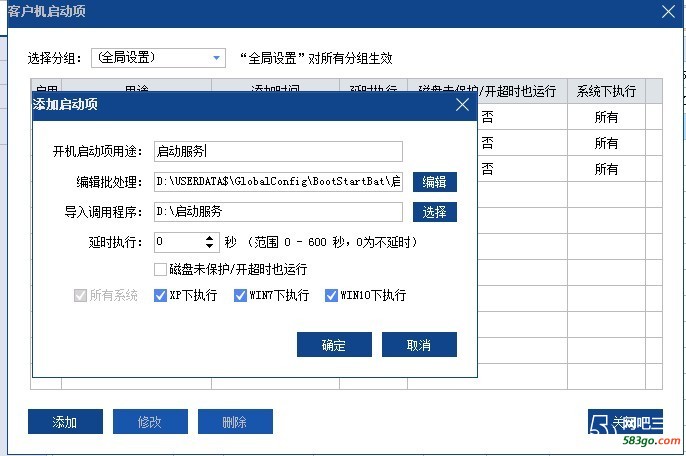686x456 pixels.
Task: Increase the 延时执行 seconds value
Action: [210, 238]
